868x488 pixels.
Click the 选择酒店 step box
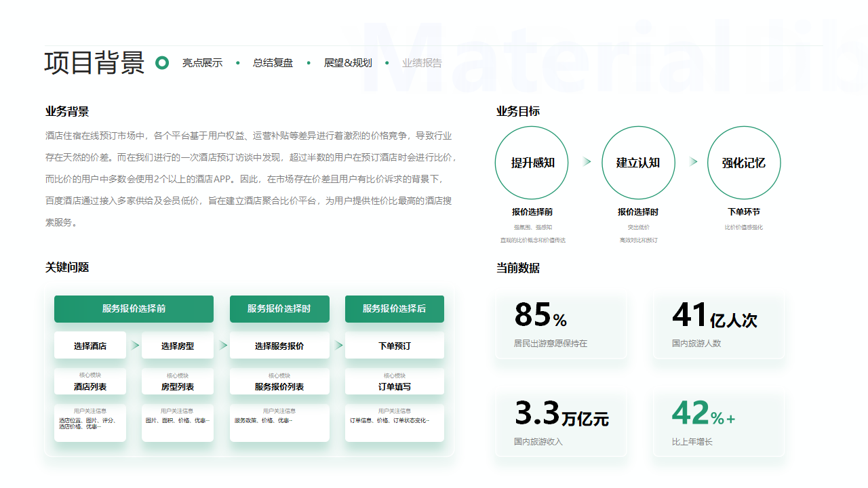click(90, 346)
